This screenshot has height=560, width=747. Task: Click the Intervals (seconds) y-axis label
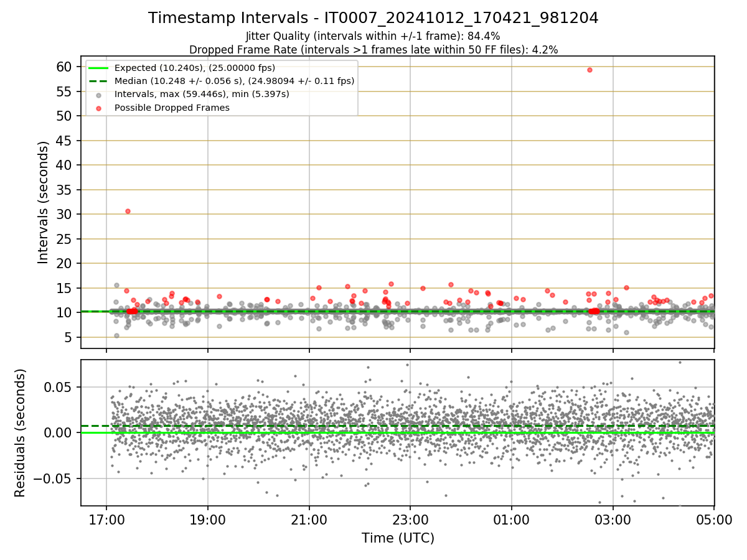tap(43, 202)
